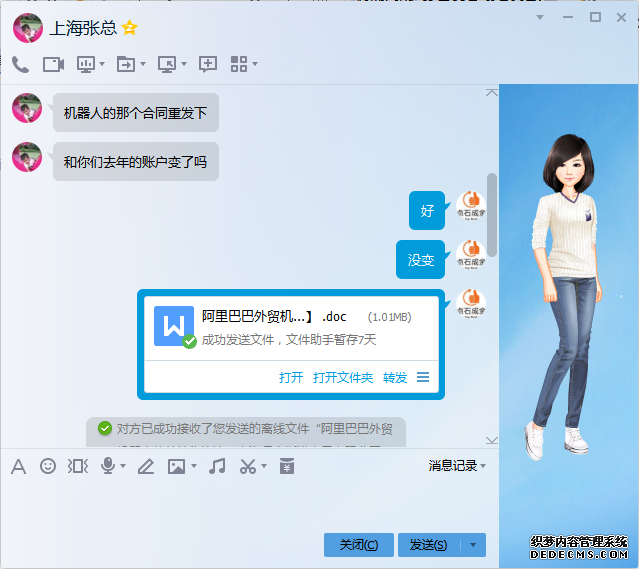Viewport: 639px width, 569px height.
Task: Click own avatar beside the 没变 message
Action: [471, 255]
